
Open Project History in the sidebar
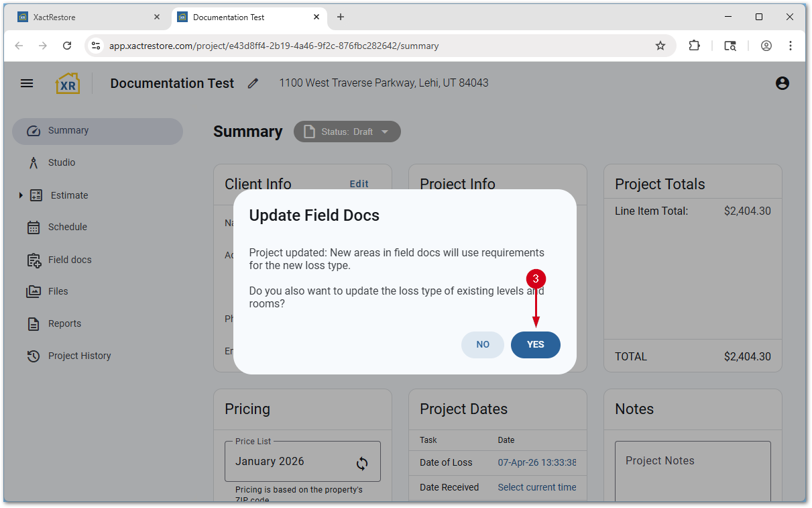[x=79, y=356]
